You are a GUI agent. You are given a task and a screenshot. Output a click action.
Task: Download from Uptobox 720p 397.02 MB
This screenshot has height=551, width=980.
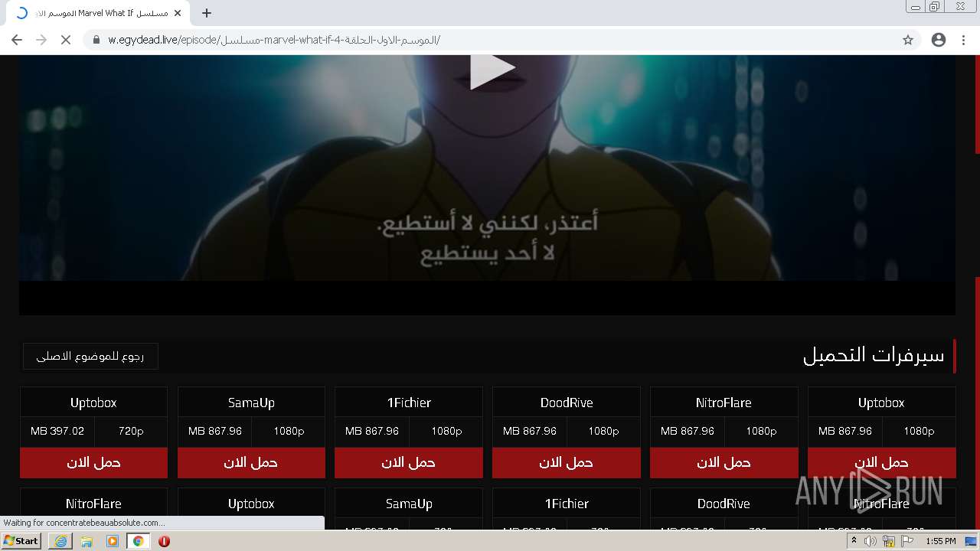click(93, 462)
